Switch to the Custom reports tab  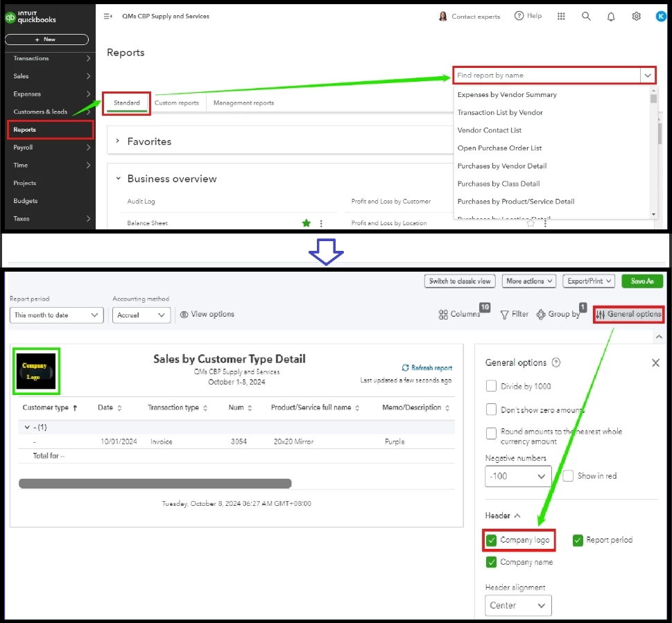pyautogui.click(x=177, y=103)
